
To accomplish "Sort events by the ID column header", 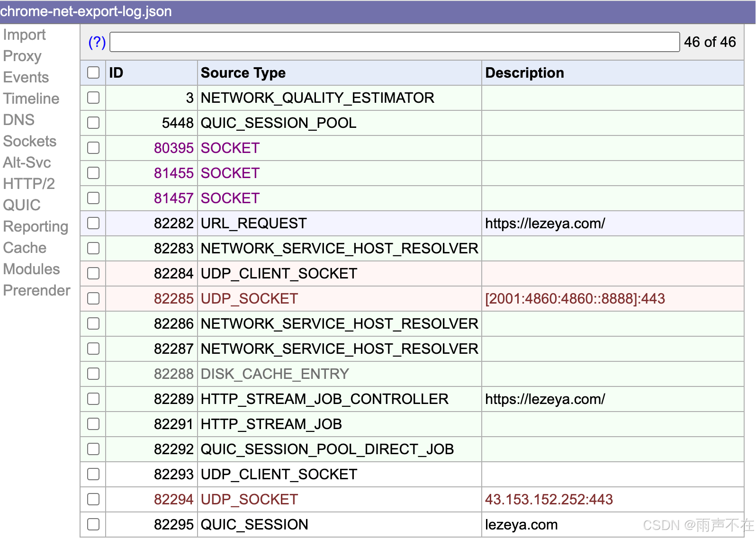I will click(x=117, y=72).
